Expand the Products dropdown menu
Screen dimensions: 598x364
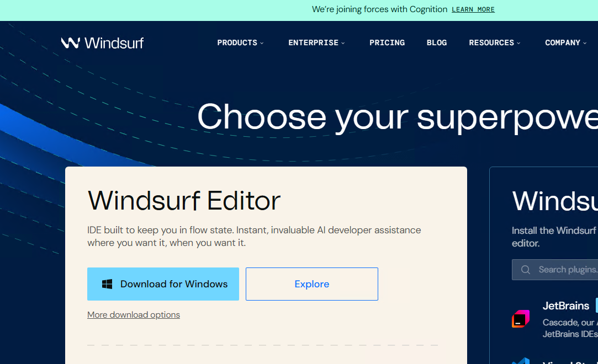tap(240, 42)
